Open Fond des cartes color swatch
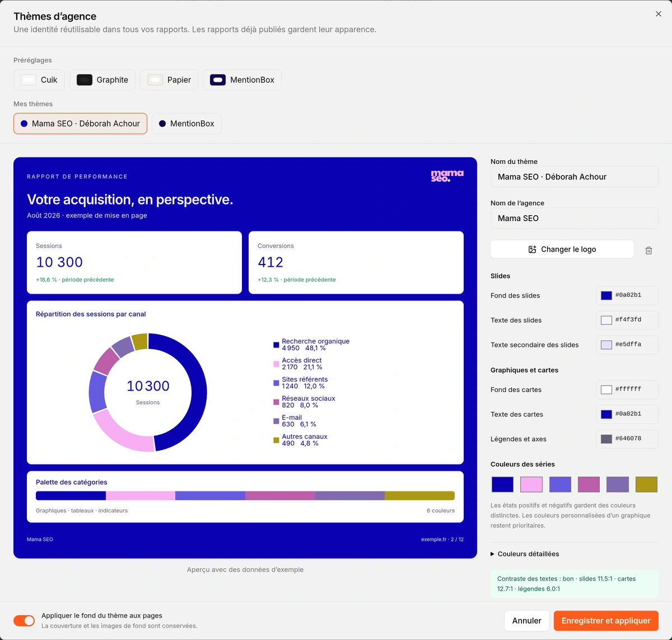 click(x=606, y=389)
